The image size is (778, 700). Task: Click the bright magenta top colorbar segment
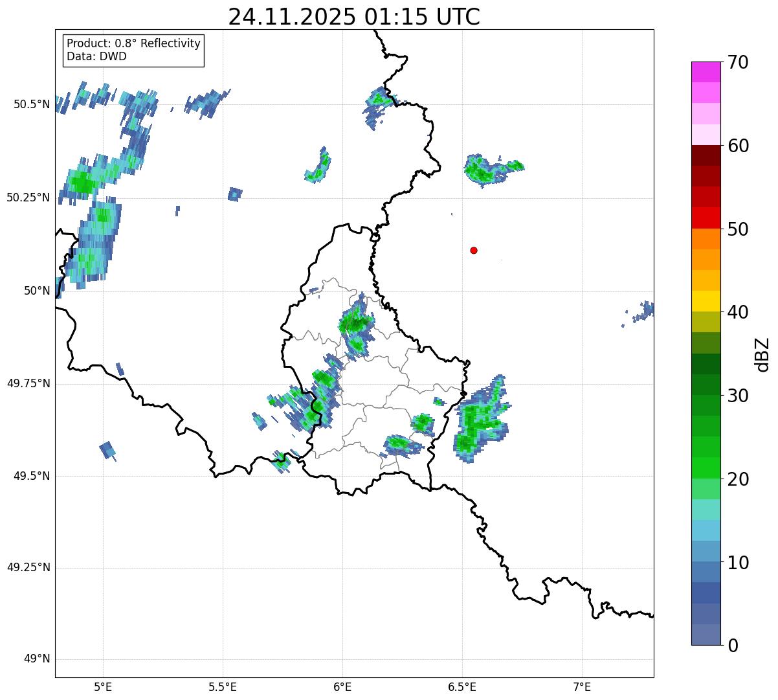point(706,72)
